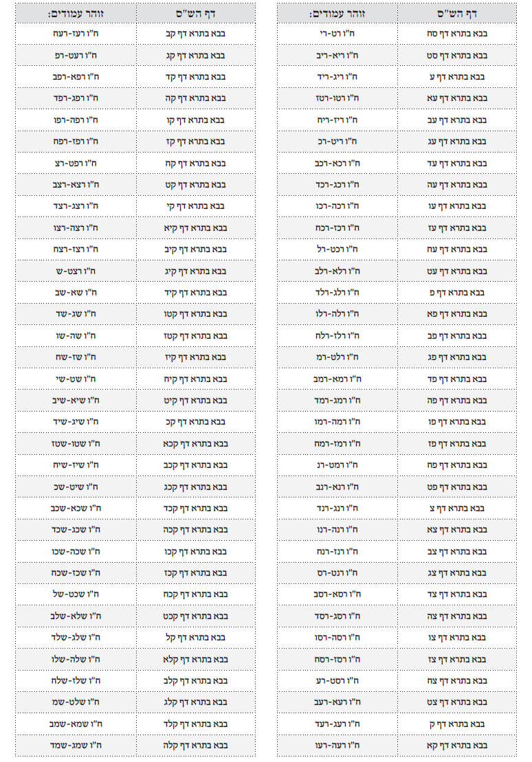Click the right table header דף הש"ס
The image size is (532, 762).
click(457, 13)
